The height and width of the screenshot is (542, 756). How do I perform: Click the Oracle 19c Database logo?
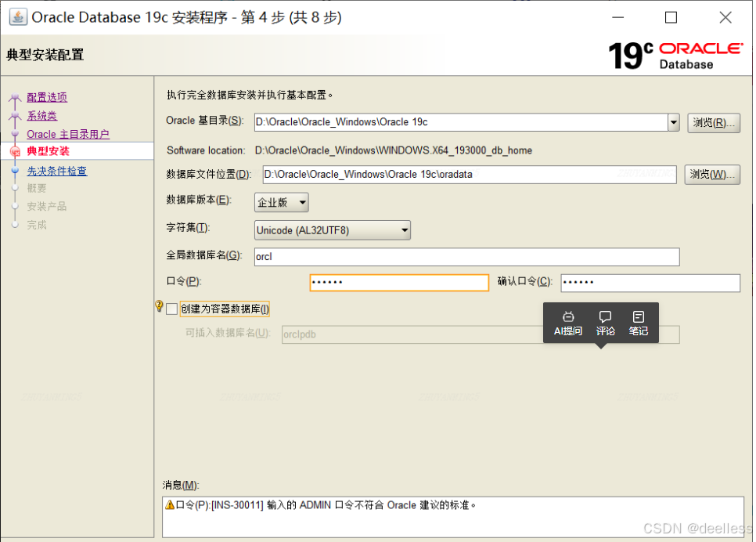(675, 55)
